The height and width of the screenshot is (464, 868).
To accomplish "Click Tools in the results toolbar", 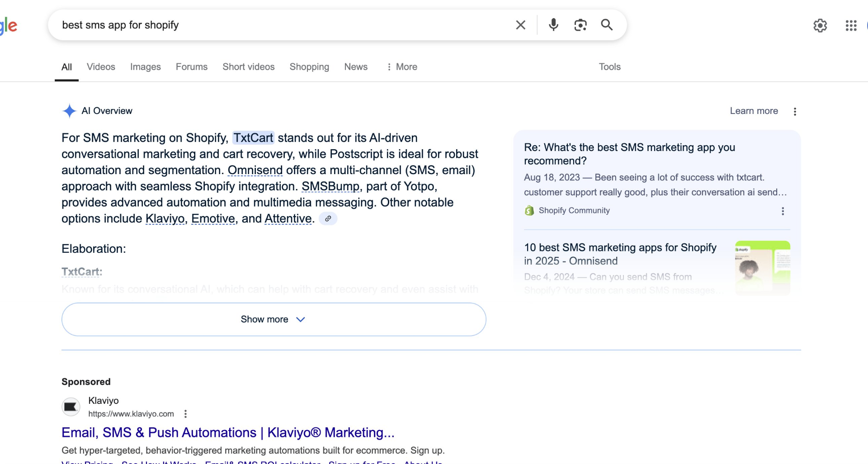I will [x=609, y=66].
